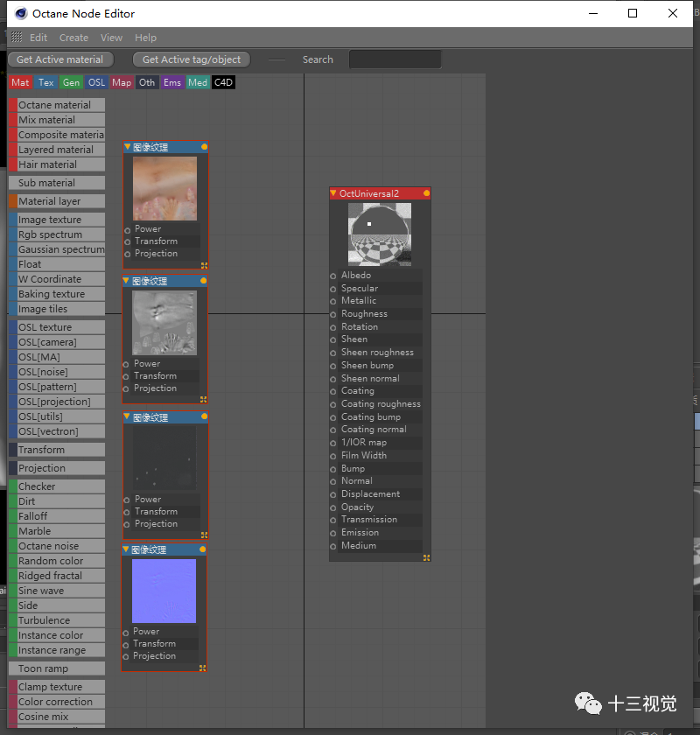700x735 pixels.
Task: Click Get Active tag/object button
Action: tap(192, 59)
